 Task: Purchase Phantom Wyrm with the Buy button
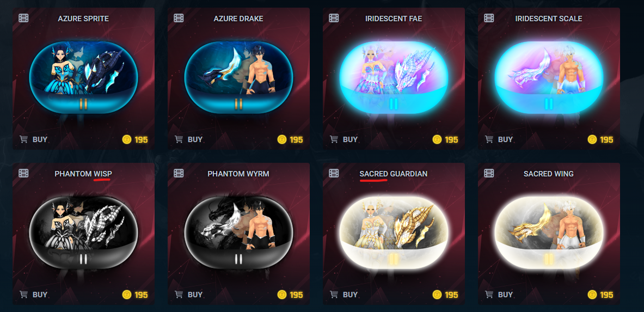point(188,295)
